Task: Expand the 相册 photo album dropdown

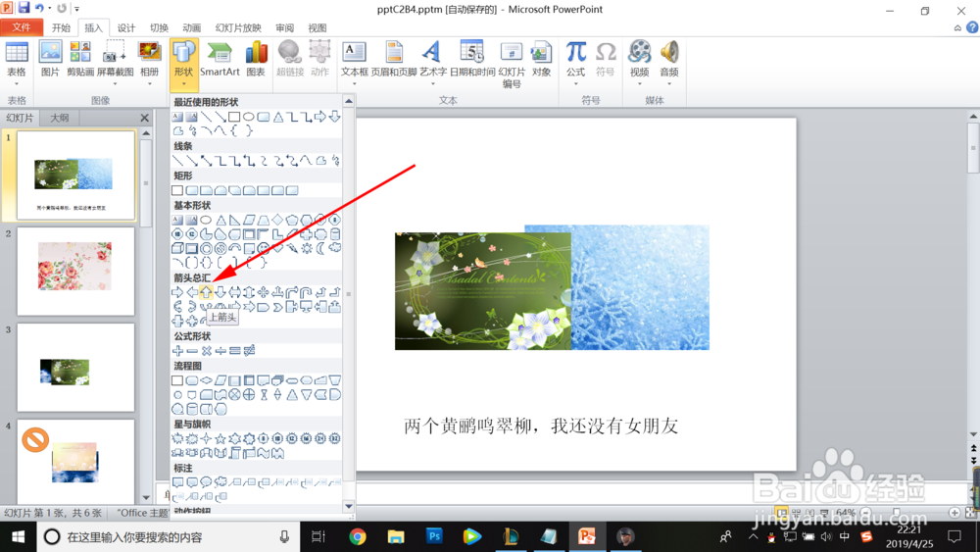Action: (x=149, y=83)
